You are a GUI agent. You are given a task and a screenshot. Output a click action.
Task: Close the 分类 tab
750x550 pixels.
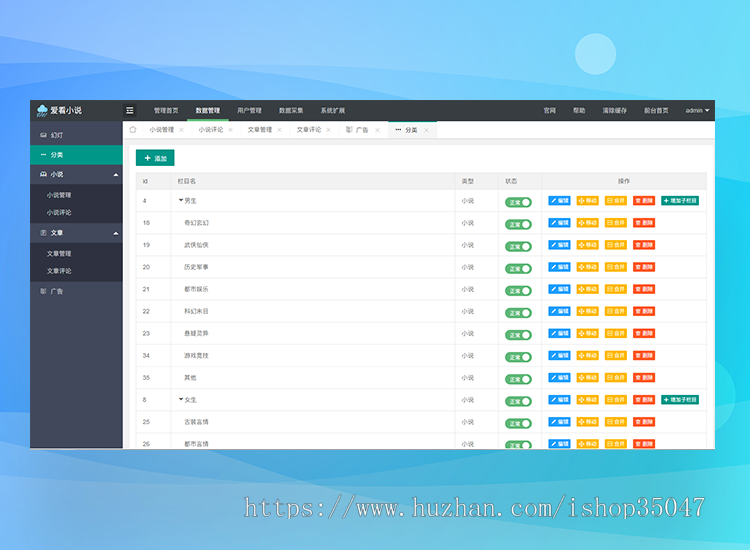[x=426, y=130]
